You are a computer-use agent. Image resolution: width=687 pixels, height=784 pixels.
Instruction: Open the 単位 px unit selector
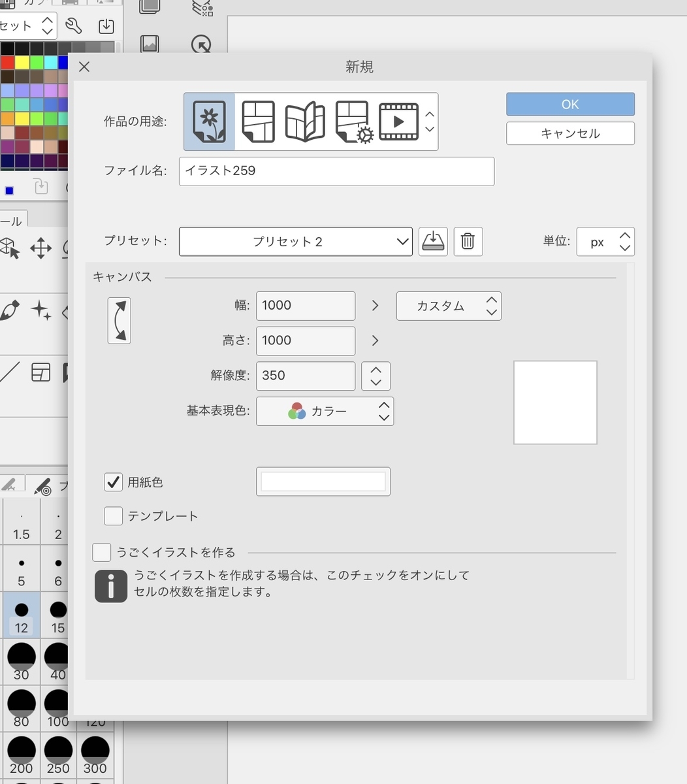(x=605, y=242)
